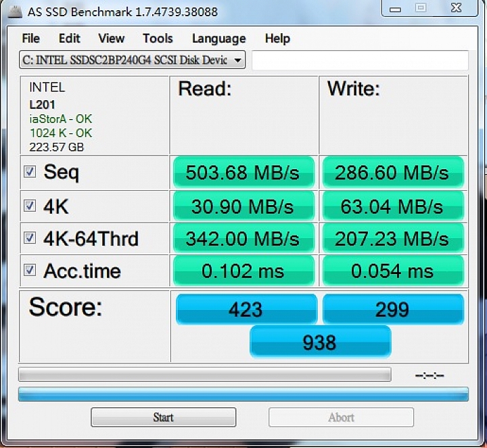Screen dimensions: 487x448
Task: Minimize the AS SSD Benchmark window
Action: click(x=395, y=9)
